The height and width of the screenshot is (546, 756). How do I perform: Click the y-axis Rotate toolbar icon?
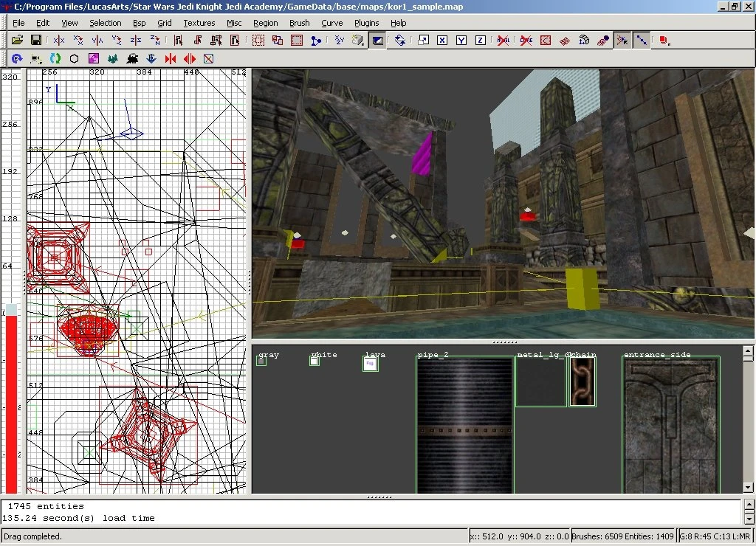117,40
